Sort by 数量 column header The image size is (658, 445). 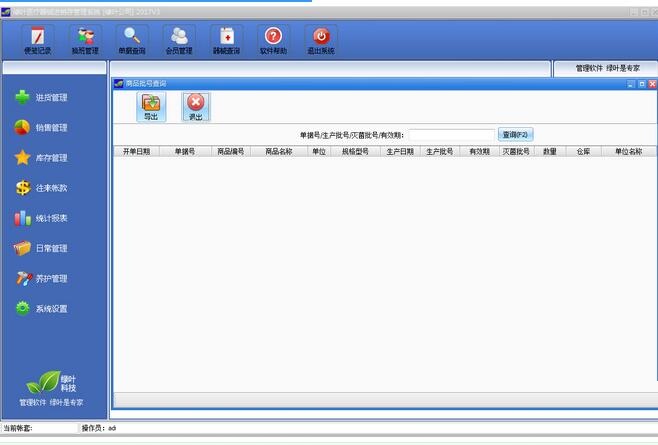pyautogui.click(x=550, y=152)
